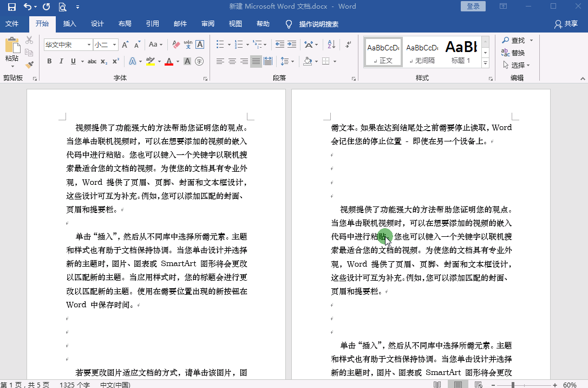Toggle bold formatting

tap(49, 61)
